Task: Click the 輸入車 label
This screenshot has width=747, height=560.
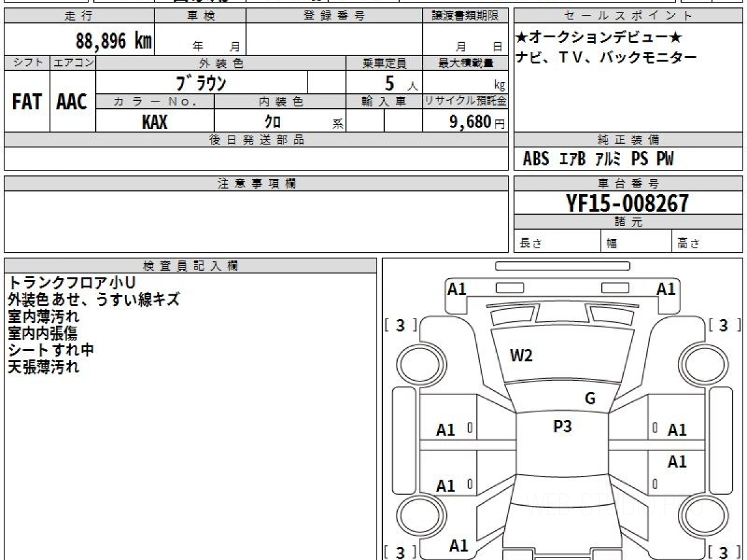Action: pyautogui.click(x=384, y=101)
